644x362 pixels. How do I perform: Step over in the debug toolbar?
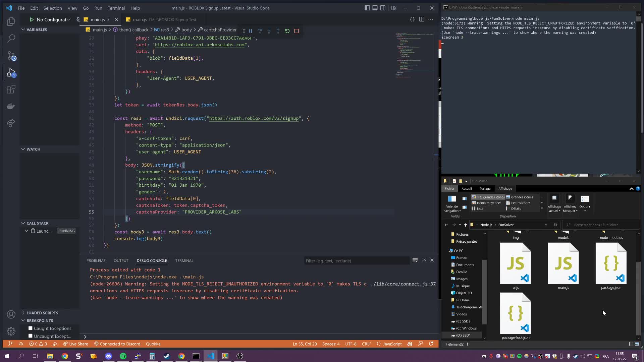(260, 31)
